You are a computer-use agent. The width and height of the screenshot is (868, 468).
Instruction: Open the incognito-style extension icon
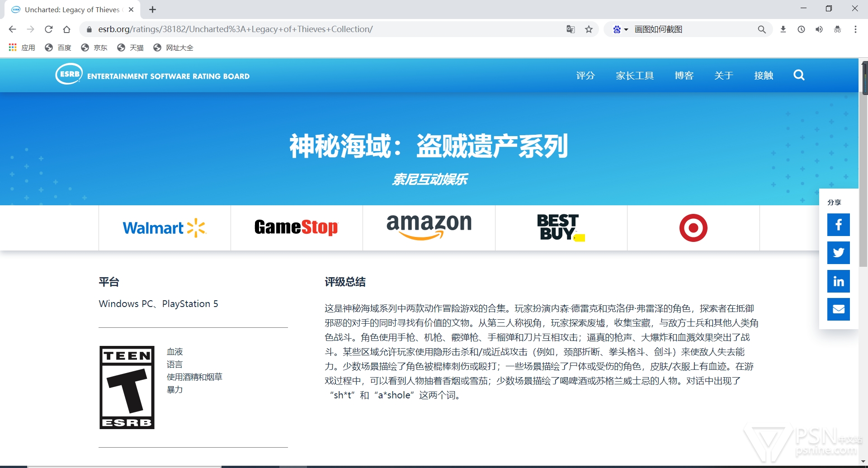[837, 29]
